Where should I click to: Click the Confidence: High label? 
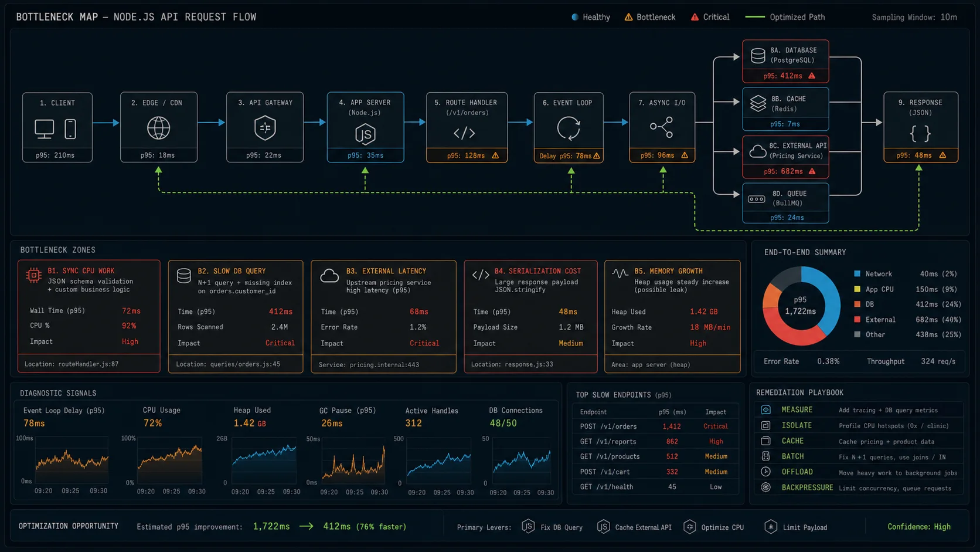pos(919,527)
